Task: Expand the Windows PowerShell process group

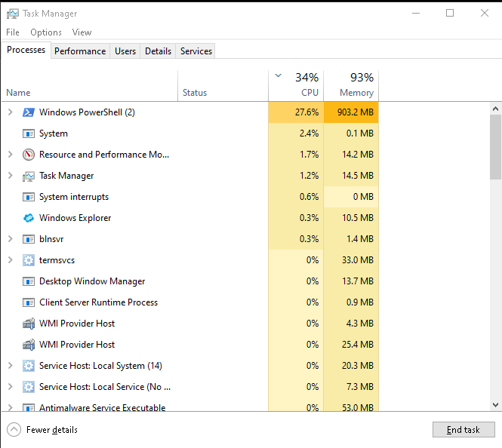Action: pyautogui.click(x=10, y=112)
